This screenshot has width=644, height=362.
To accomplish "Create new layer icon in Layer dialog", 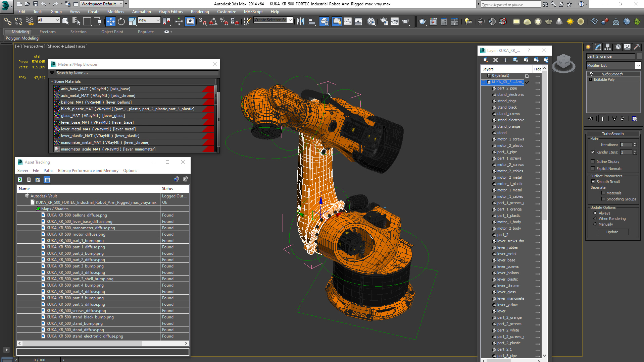I will [x=485, y=60].
